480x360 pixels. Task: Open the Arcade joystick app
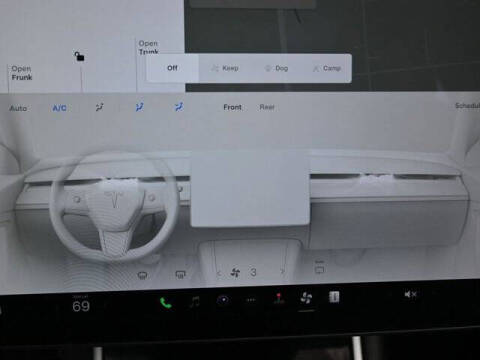coord(278,298)
